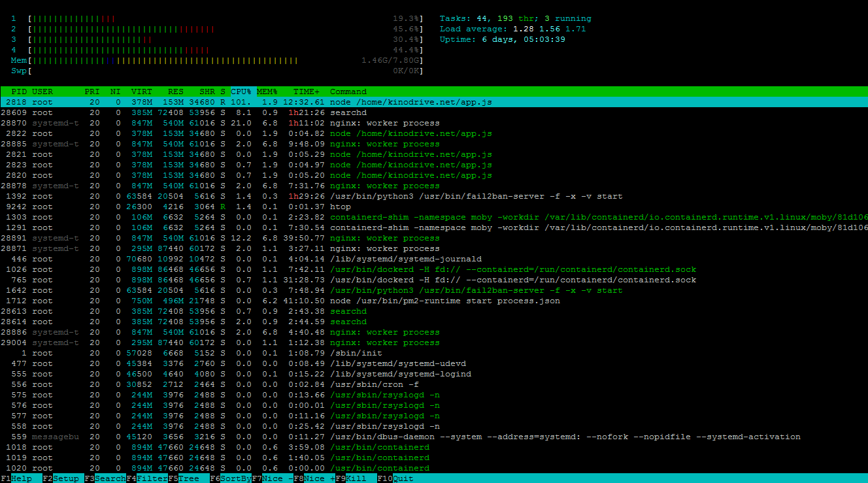Image resolution: width=868 pixels, height=483 pixels.
Task: Click F8 Nice + to raise priority
Action: point(314,478)
